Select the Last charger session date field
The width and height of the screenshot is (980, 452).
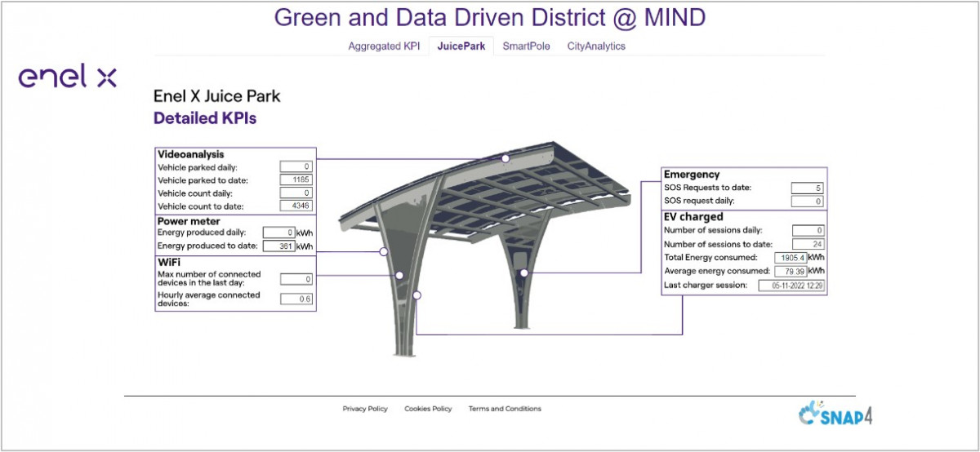(791, 286)
